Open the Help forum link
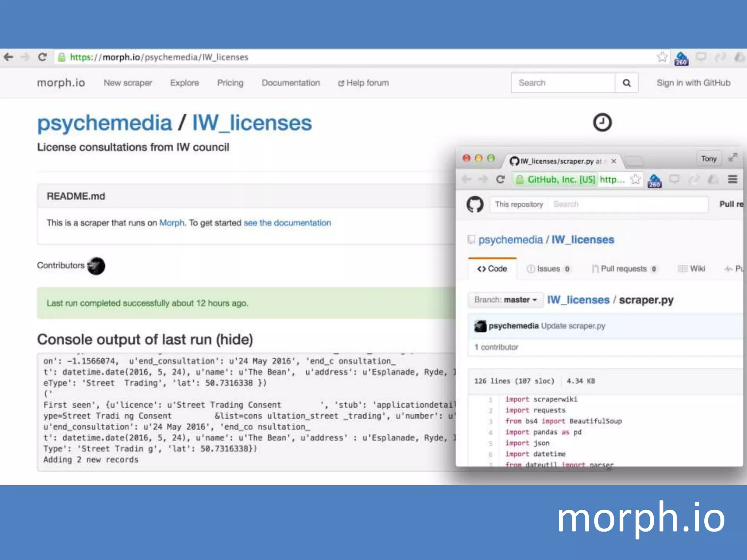Screen dimensions: 747x560 [x=363, y=83]
